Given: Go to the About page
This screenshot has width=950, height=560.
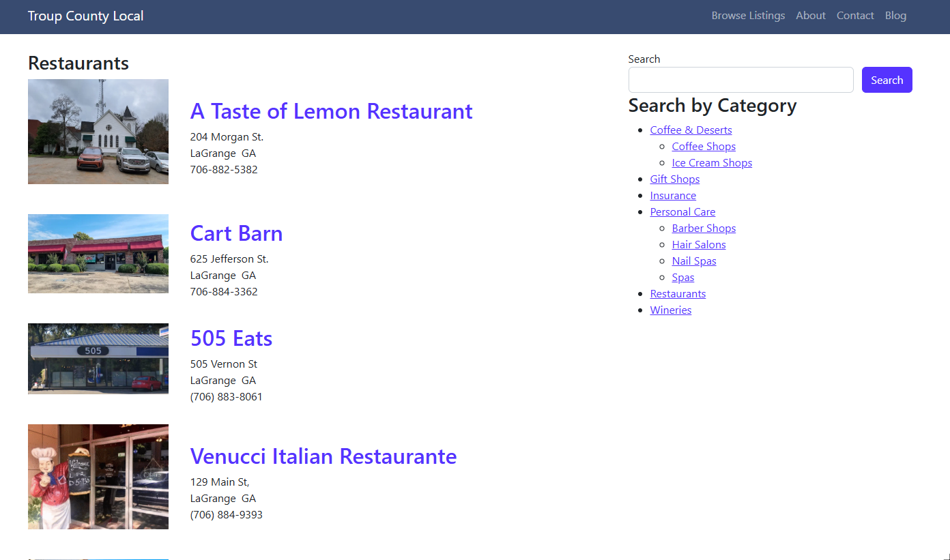Looking at the screenshot, I should tap(810, 16).
